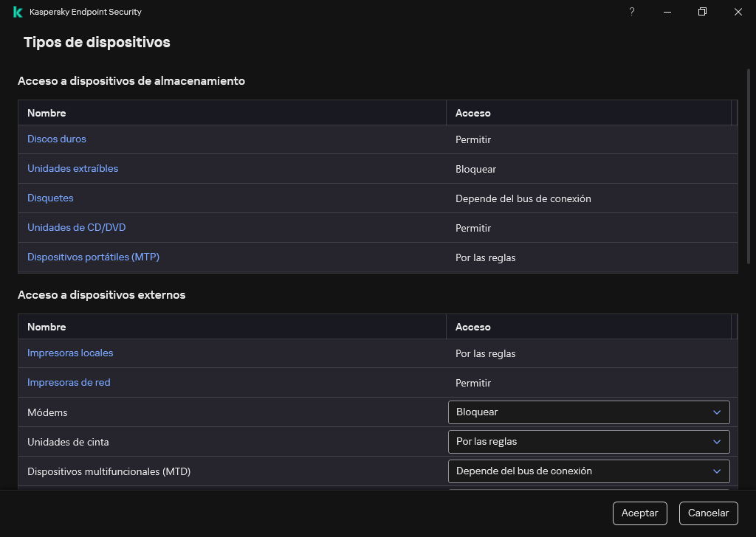Open Disquetes device settings
Screen dimensions: 756x537
[50, 198]
